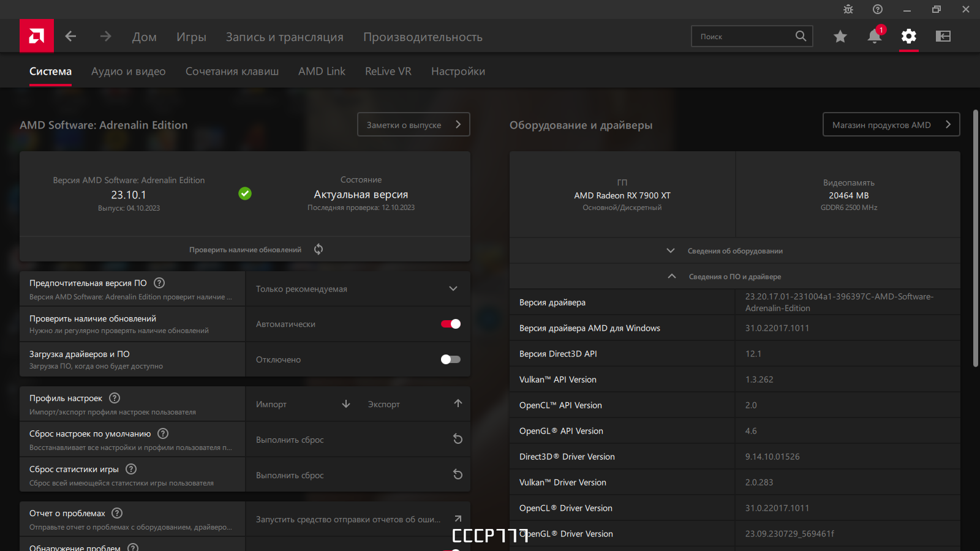Image resolution: width=980 pixels, height=551 pixels.
Task: Click the green up-to-date checkmark icon
Action: click(245, 193)
